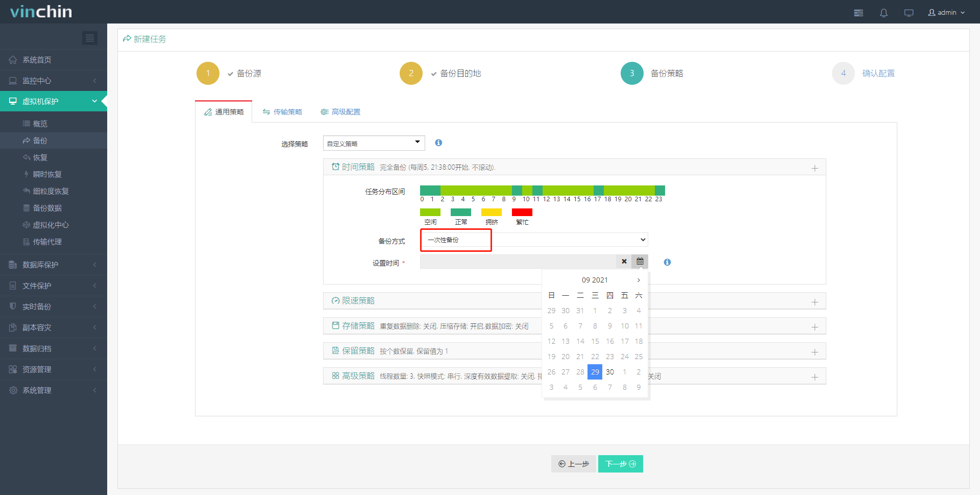Select highlighted day 29 in calendar
Screen dimensions: 980x495
pyautogui.click(x=595, y=372)
